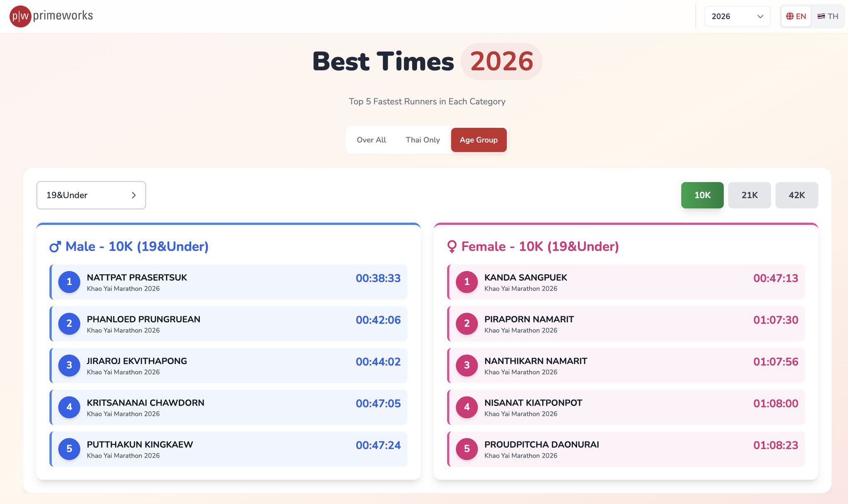Click rank 2 badge for Phanloed Prungruean
Viewport: 848px width, 504px height.
pyautogui.click(x=69, y=324)
